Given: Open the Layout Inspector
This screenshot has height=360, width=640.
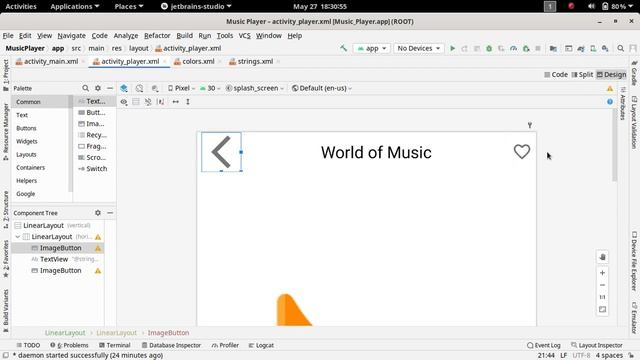Looking at the screenshot, I should (x=597, y=345).
